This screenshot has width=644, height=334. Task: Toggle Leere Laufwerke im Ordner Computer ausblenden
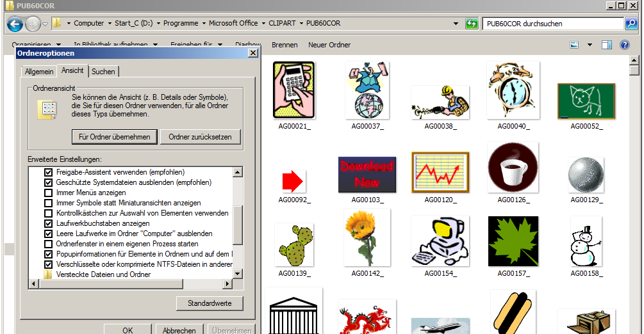click(x=49, y=234)
